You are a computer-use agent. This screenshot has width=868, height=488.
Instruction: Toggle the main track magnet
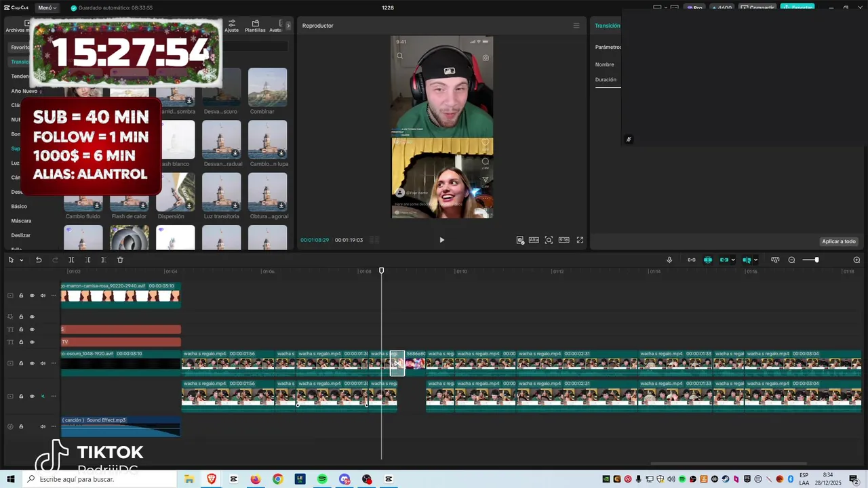692,260
